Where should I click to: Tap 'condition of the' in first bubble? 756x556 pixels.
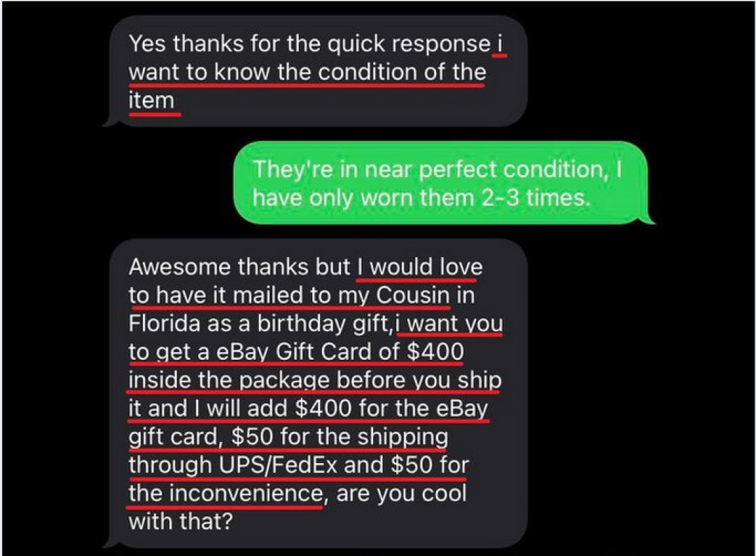click(x=402, y=72)
